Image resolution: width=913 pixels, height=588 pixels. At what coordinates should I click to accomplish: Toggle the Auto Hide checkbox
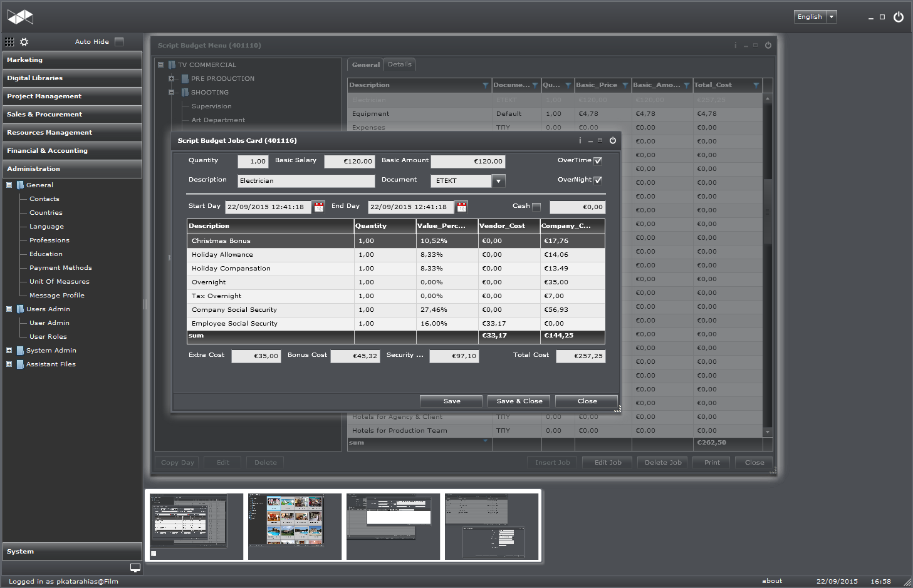(x=119, y=42)
